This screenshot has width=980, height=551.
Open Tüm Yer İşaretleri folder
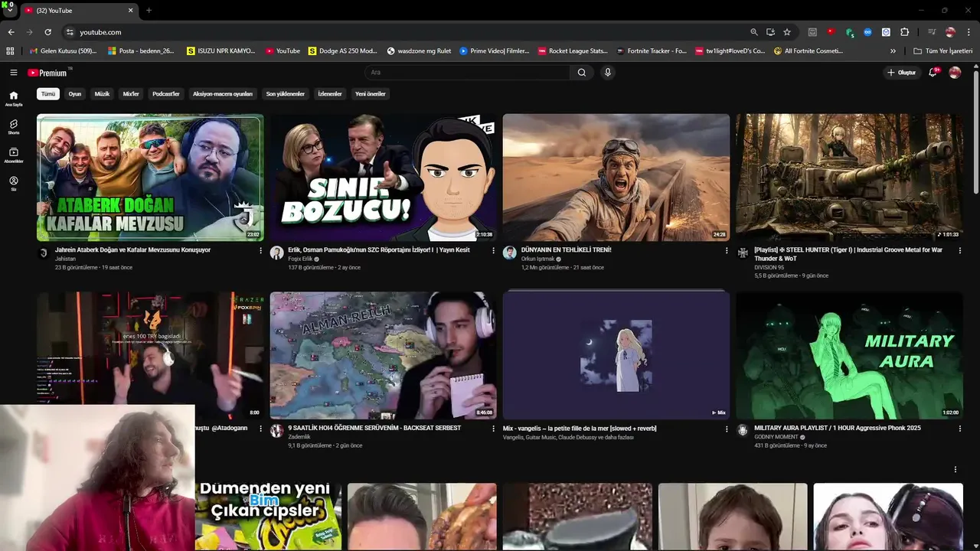pos(943,51)
